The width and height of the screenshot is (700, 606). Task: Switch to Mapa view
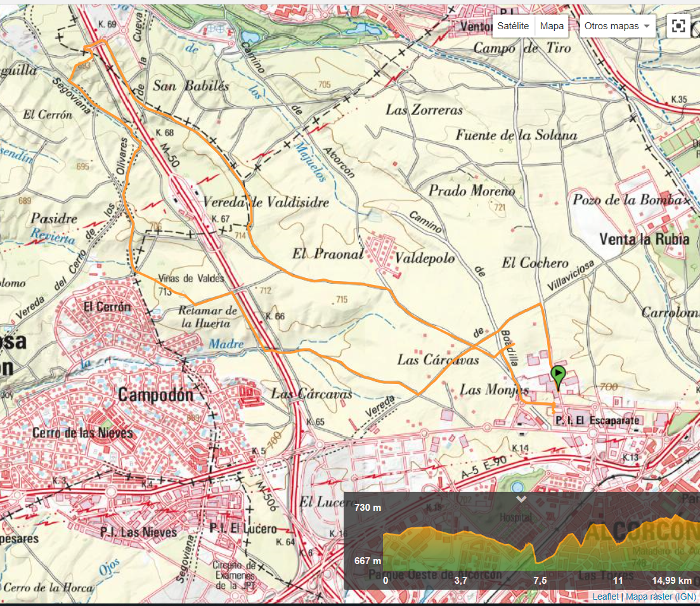[x=552, y=26]
